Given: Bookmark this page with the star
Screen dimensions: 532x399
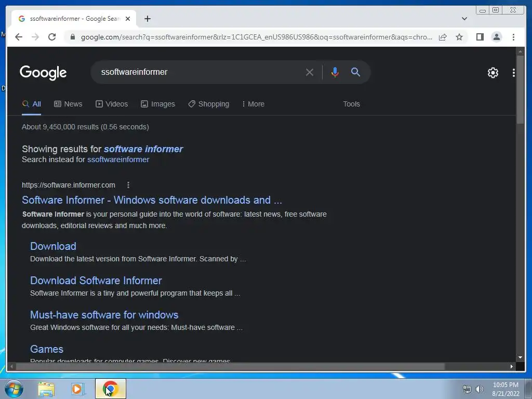Looking at the screenshot, I should (x=459, y=37).
